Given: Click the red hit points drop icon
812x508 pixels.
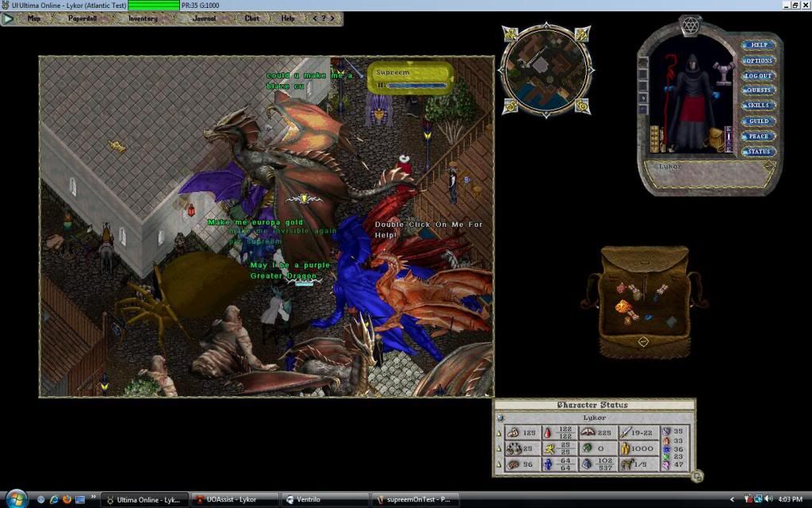Looking at the screenshot, I should pos(547,433).
